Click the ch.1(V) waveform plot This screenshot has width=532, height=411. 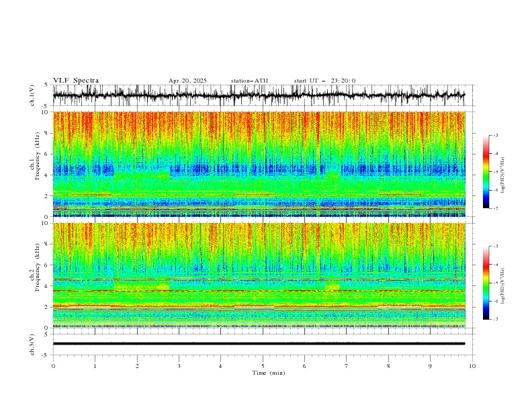click(259, 95)
